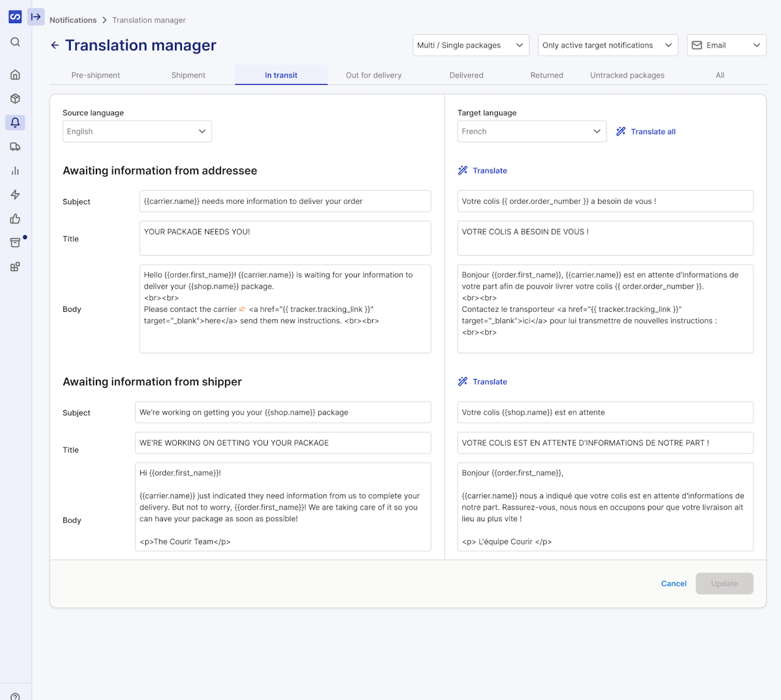Click the Notifications breadcrumb link

point(73,20)
